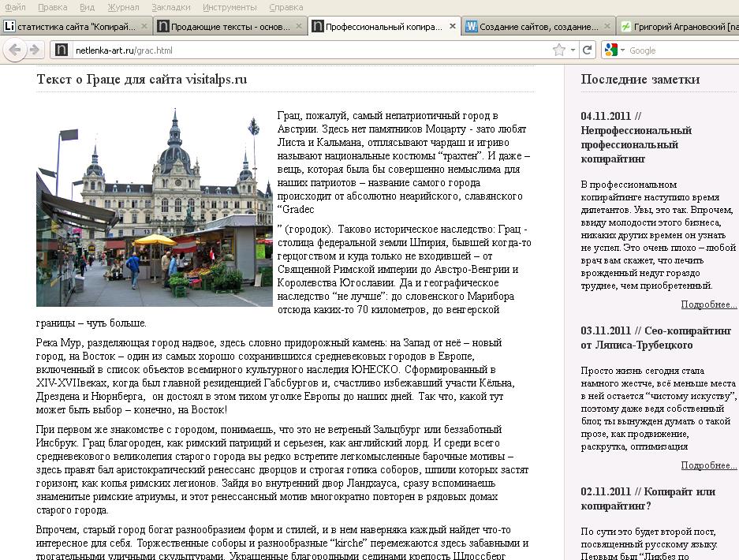Click the 'Последние заметки' sidebar heading
This screenshot has height=560, width=739.
(640, 79)
